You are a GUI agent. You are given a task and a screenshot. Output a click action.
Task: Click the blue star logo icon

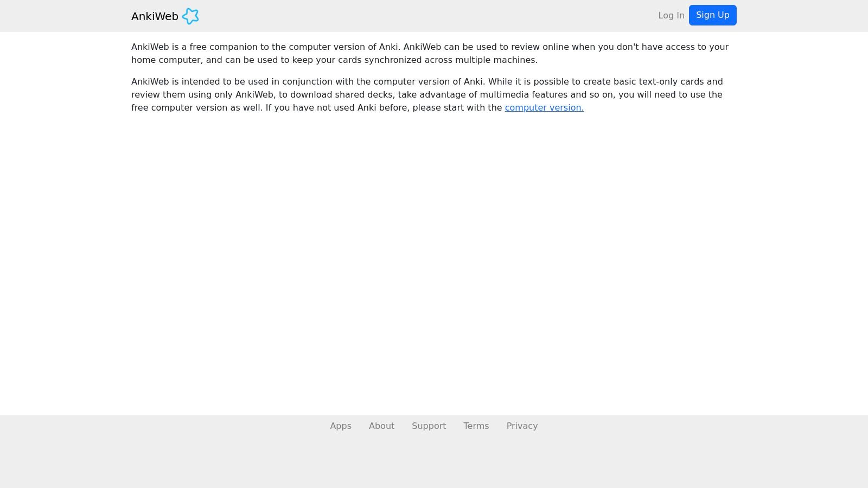190,16
